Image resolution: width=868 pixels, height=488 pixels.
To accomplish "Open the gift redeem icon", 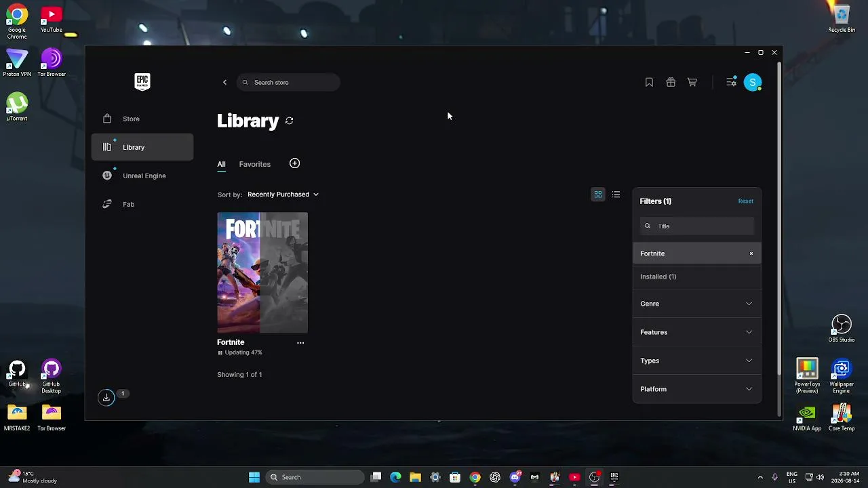I will coord(671,83).
